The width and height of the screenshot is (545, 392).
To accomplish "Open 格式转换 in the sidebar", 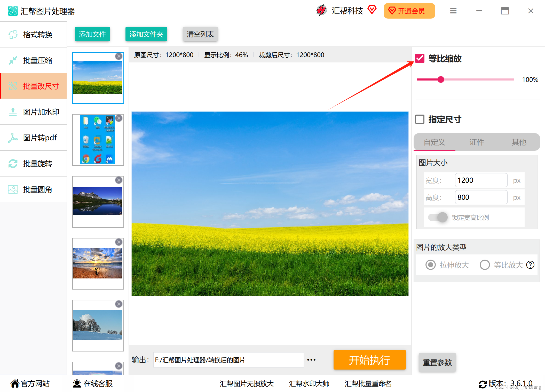I will pyautogui.click(x=34, y=34).
